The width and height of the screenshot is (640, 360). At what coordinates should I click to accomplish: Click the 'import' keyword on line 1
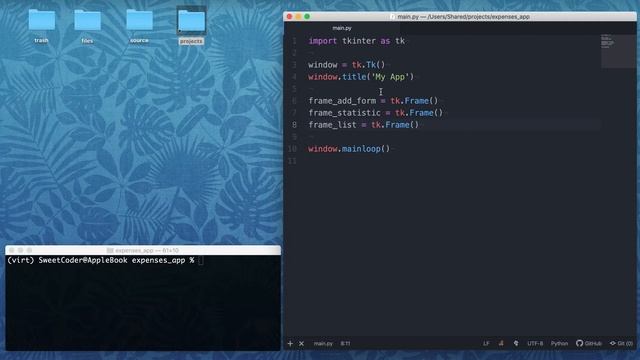(x=322, y=41)
